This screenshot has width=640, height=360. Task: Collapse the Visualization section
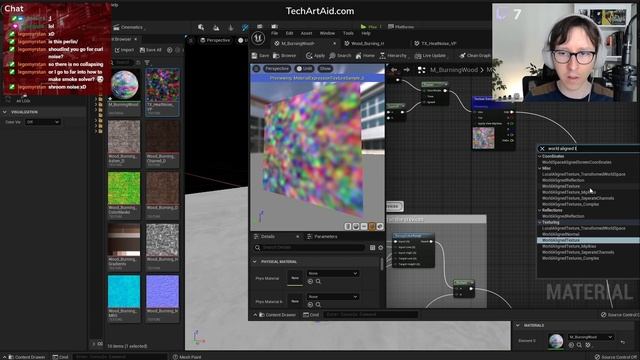(5, 112)
